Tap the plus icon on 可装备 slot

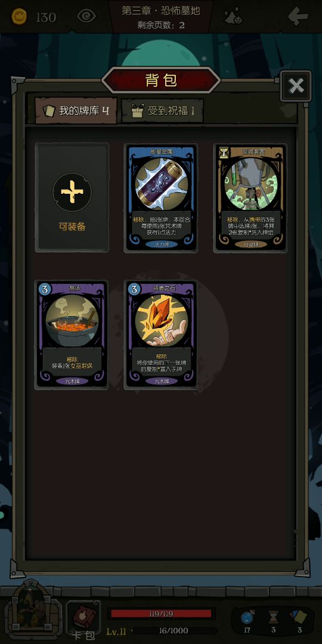[x=72, y=192]
